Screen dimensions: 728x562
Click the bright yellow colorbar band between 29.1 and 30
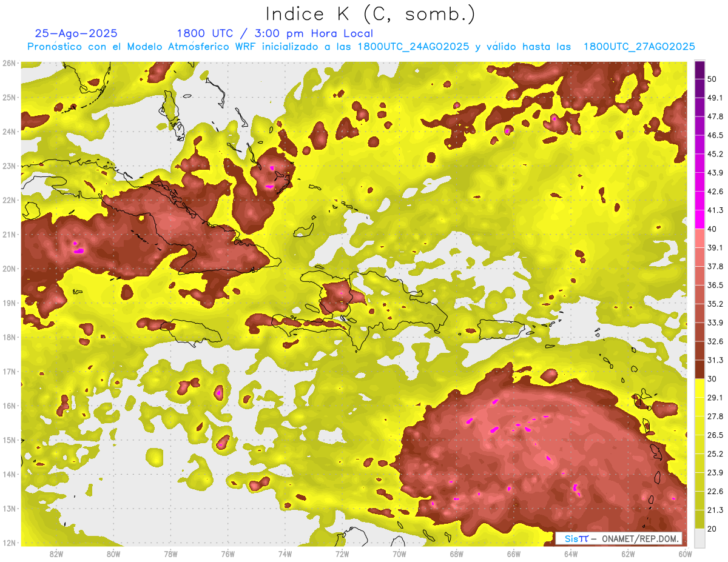point(699,388)
